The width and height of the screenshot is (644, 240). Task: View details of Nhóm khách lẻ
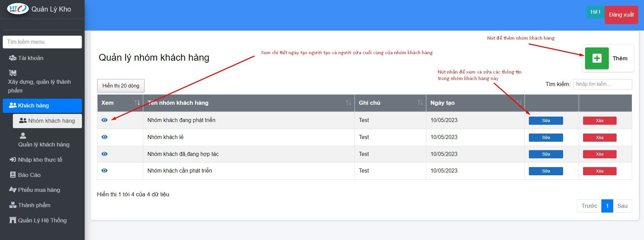pyautogui.click(x=105, y=137)
